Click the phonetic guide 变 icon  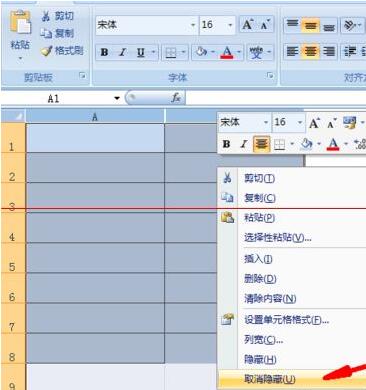click(x=256, y=52)
